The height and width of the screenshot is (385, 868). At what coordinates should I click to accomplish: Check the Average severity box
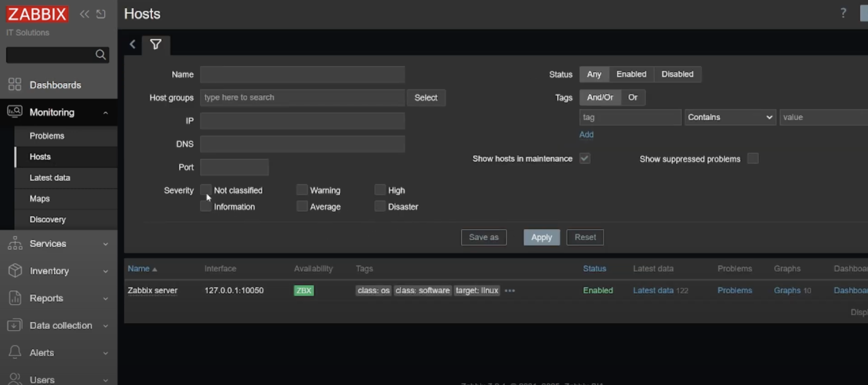(x=302, y=206)
